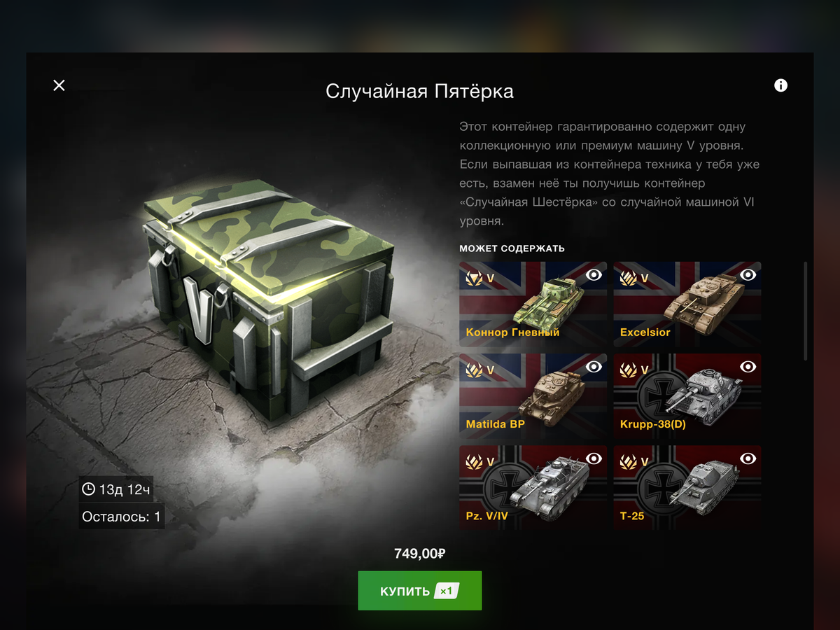Click the eye icon on T-25 card
The image size is (840, 630).
click(748, 458)
